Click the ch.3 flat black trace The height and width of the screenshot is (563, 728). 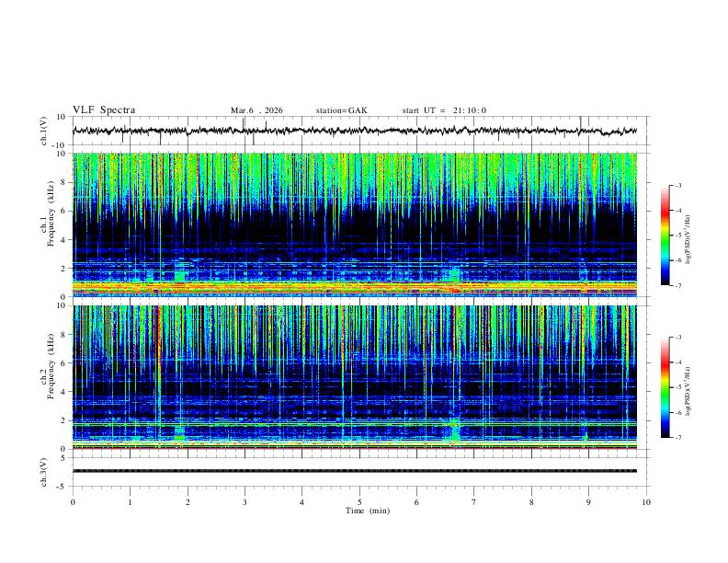[x=355, y=471]
